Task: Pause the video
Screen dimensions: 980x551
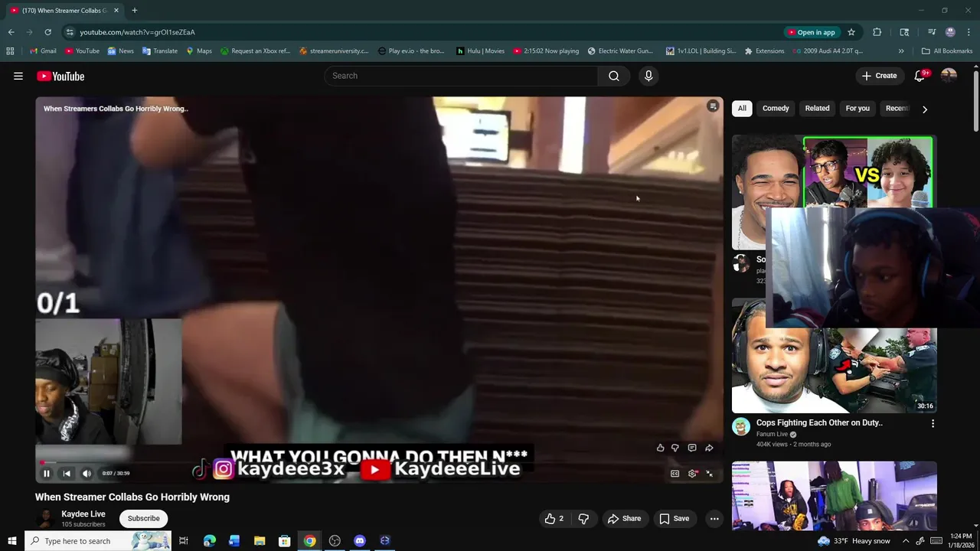Action: (47, 474)
